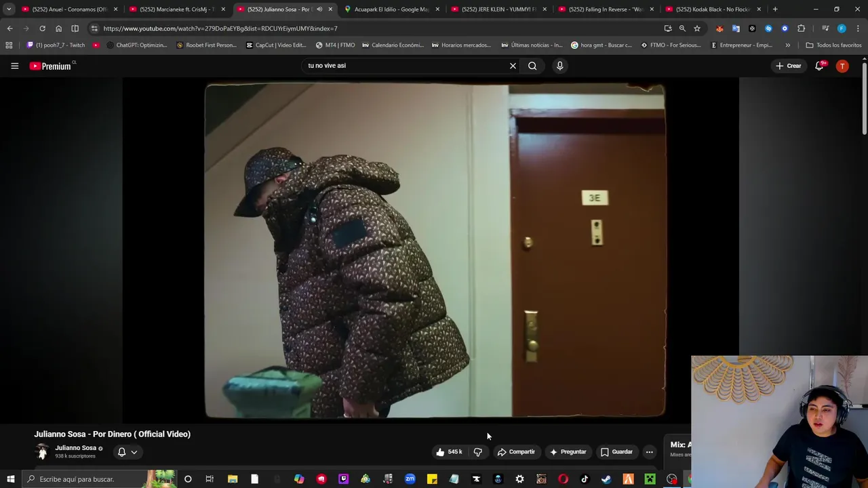Open more actions three-dot menu
This screenshot has height=488, width=868.
click(x=649, y=452)
